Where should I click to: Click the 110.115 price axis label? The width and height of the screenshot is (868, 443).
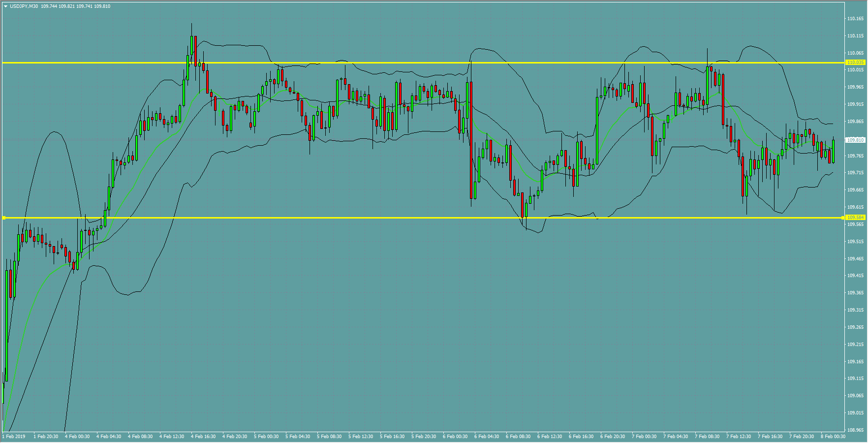click(855, 36)
